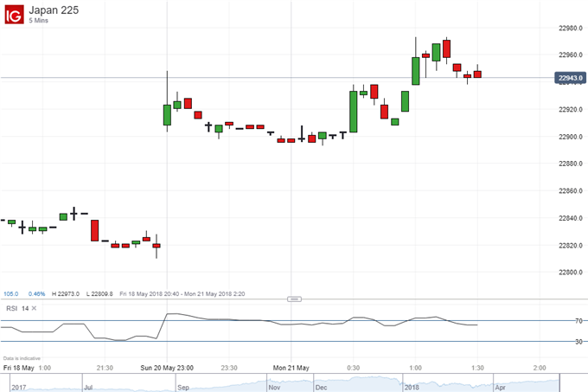The width and height of the screenshot is (588, 392).
Task: Click the 22980.0 price axis label
Action: [571, 29]
